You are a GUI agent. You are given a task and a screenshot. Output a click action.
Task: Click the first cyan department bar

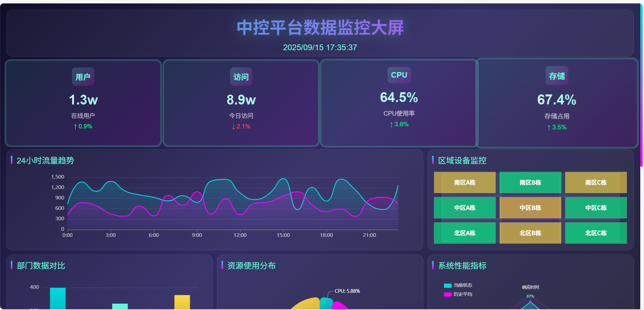pyautogui.click(x=58, y=299)
